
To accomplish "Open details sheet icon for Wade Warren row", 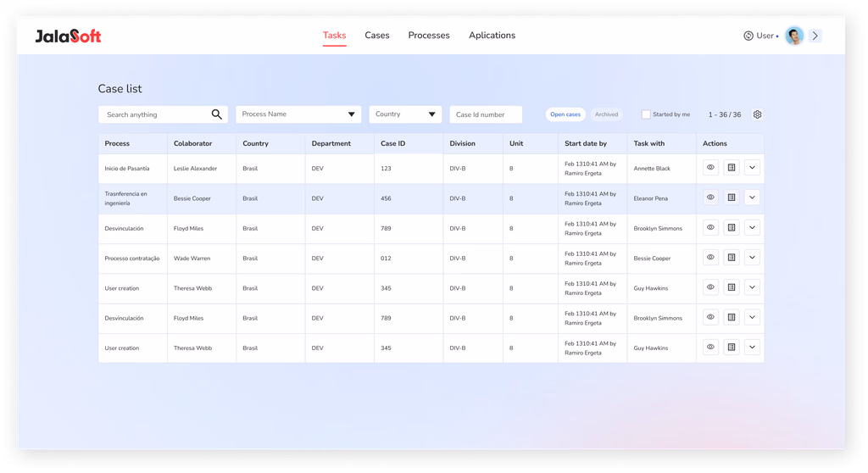I will [732, 257].
